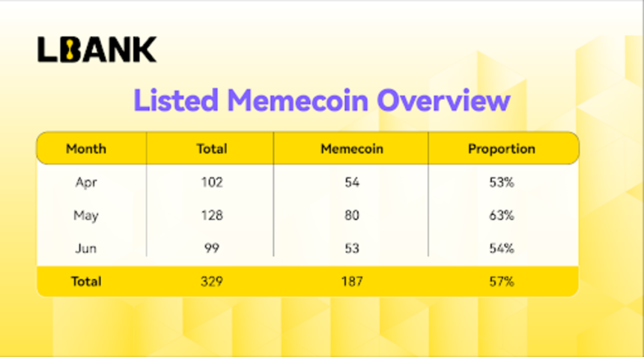This screenshot has width=644, height=357.
Task: Click the May total value 128
Action: [x=211, y=216]
